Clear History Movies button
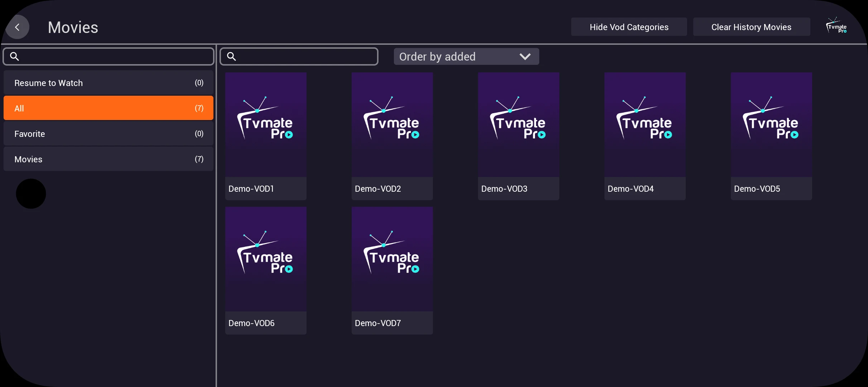Viewport: 868px width, 387px height. 751,27
